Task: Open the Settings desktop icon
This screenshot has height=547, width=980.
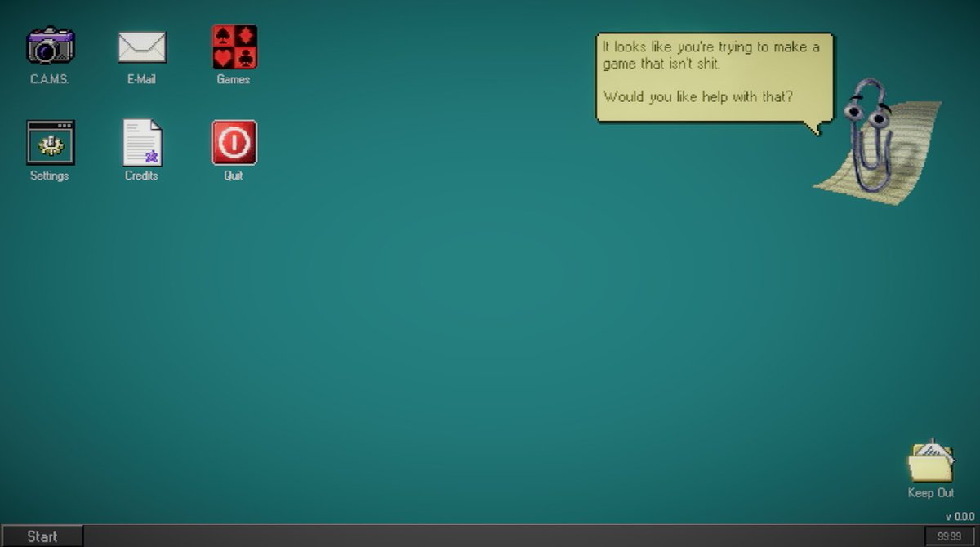Action: 51,143
